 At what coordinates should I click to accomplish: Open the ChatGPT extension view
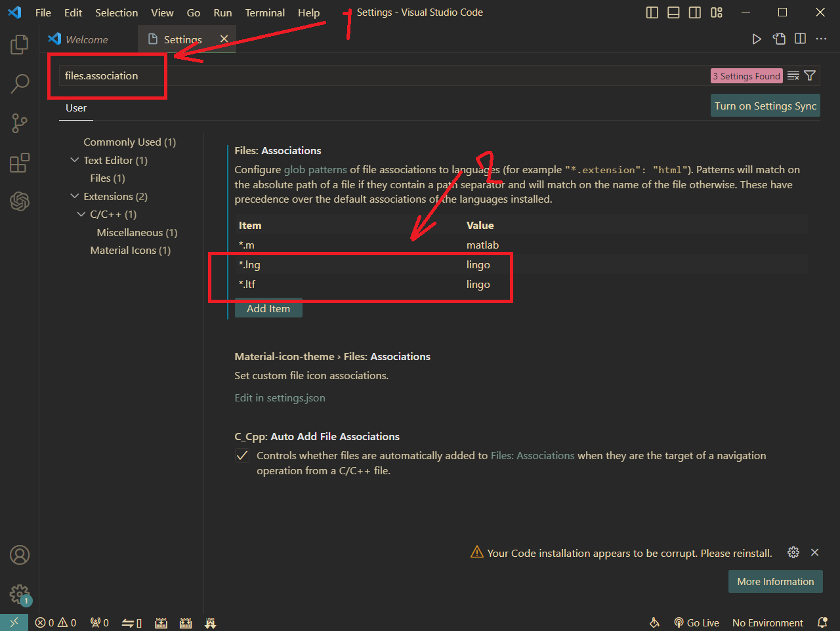coord(20,201)
